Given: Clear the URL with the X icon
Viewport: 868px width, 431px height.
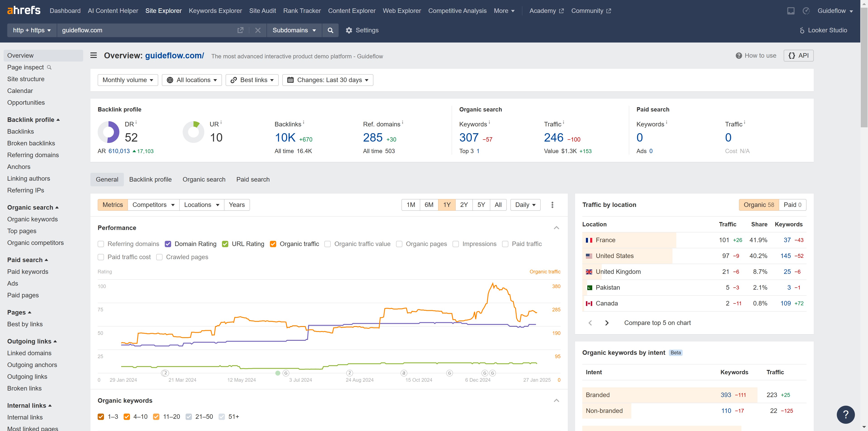Looking at the screenshot, I should (x=258, y=30).
